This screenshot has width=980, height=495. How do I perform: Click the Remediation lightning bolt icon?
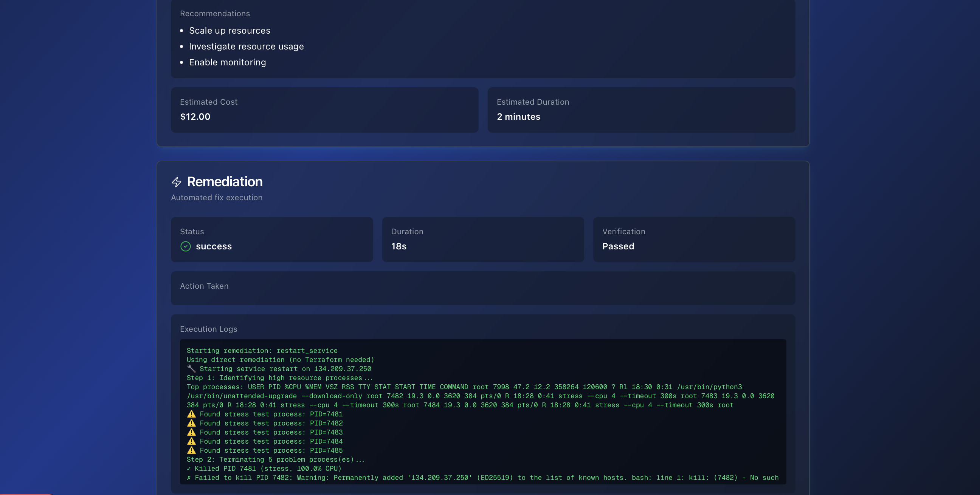(177, 182)
